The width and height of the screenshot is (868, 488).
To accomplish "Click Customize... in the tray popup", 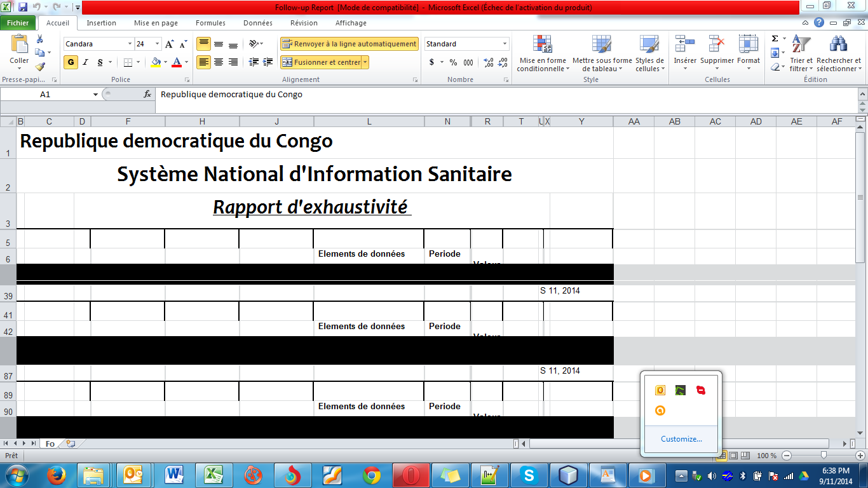I will click(681, 439).
